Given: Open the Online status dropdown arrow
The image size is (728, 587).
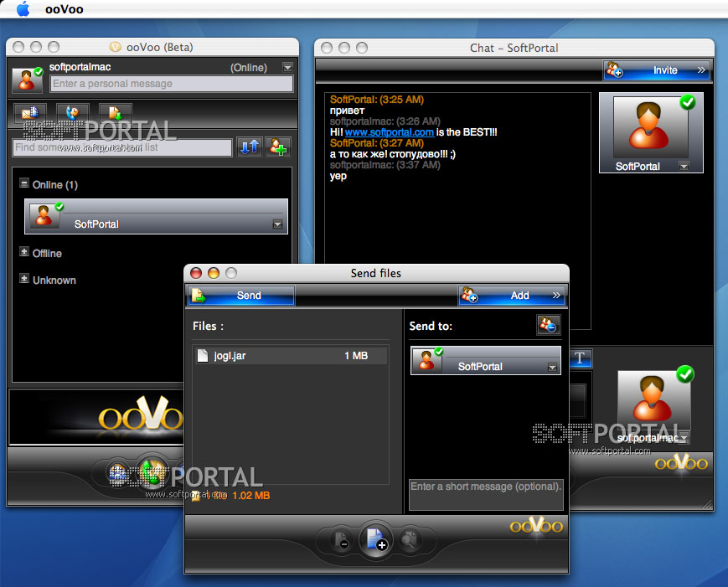Looking at the screenshot, I should (287, 67).
